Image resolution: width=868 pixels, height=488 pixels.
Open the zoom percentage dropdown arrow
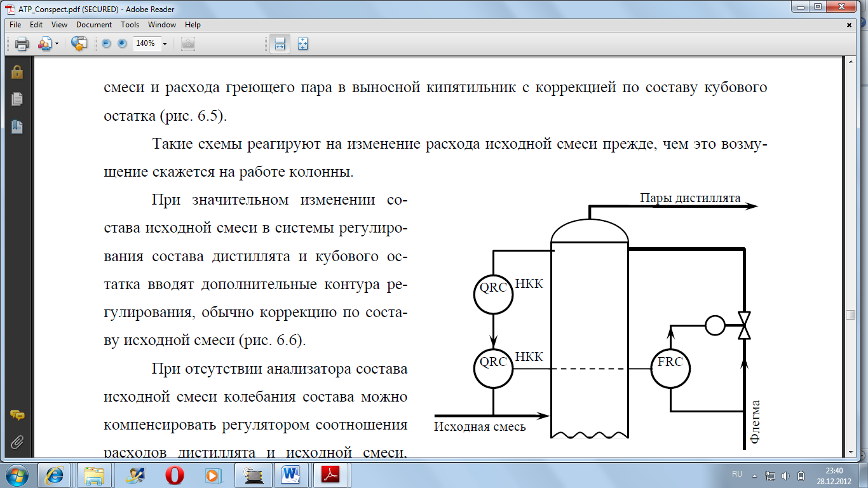point(165,44)
